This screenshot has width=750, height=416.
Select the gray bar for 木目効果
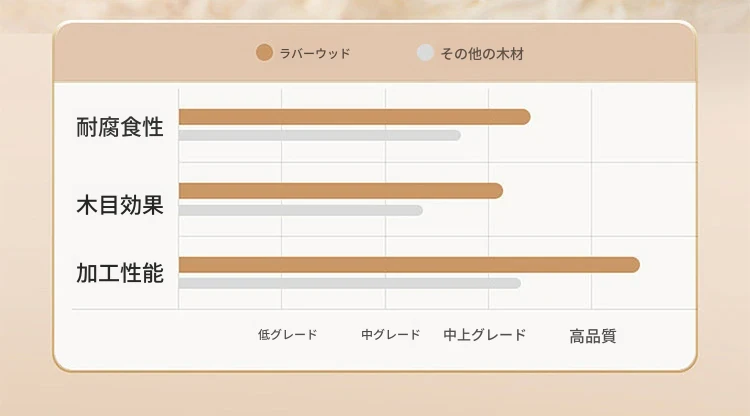pos(300,210)
